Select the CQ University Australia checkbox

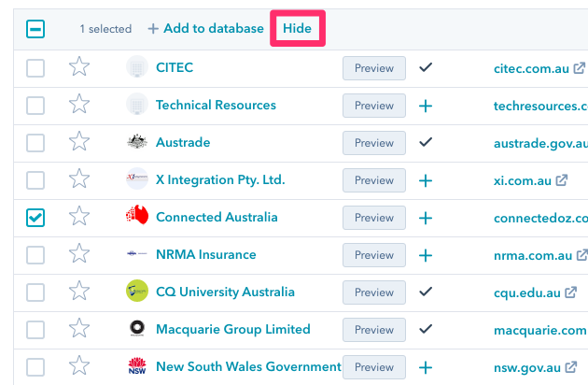pos(35,292)
